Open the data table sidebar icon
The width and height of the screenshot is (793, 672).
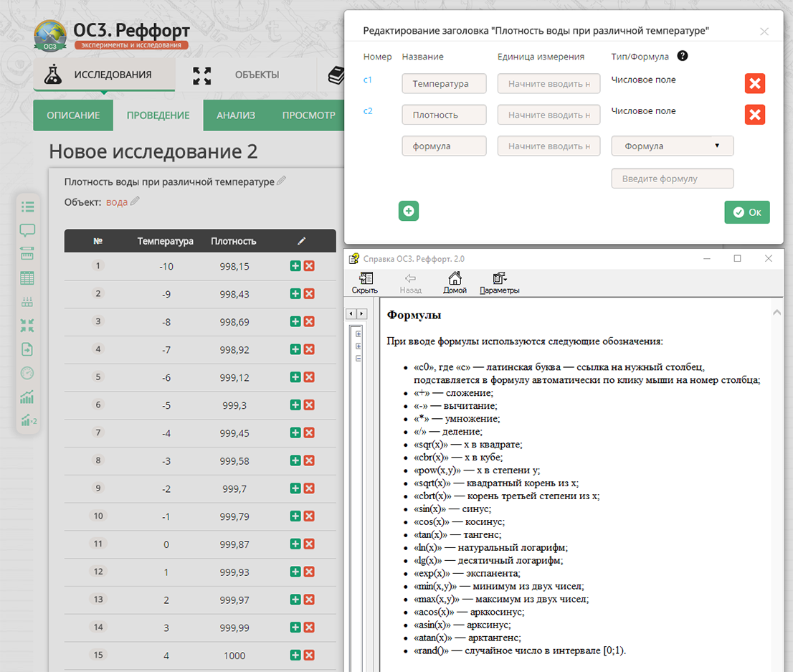(x=28, y=278)
